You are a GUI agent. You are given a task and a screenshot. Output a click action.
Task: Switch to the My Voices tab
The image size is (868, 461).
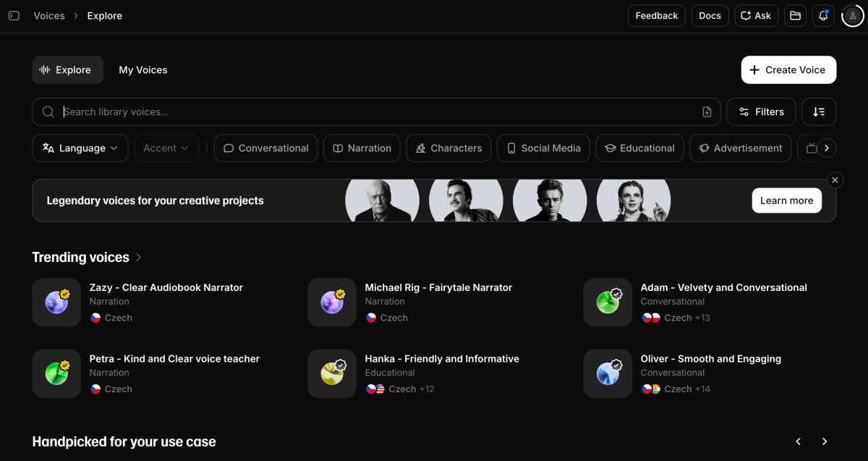tap(142, 69)
